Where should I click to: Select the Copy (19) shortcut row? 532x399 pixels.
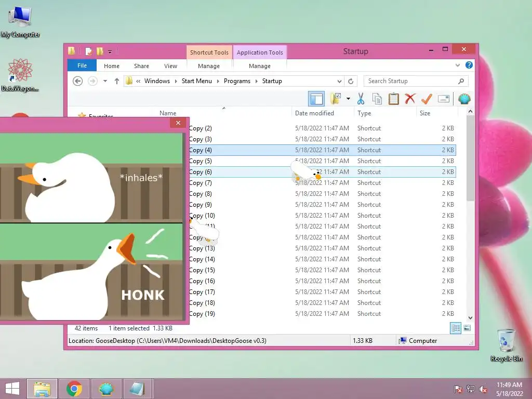pyautogui.click(x=322, y=313)
